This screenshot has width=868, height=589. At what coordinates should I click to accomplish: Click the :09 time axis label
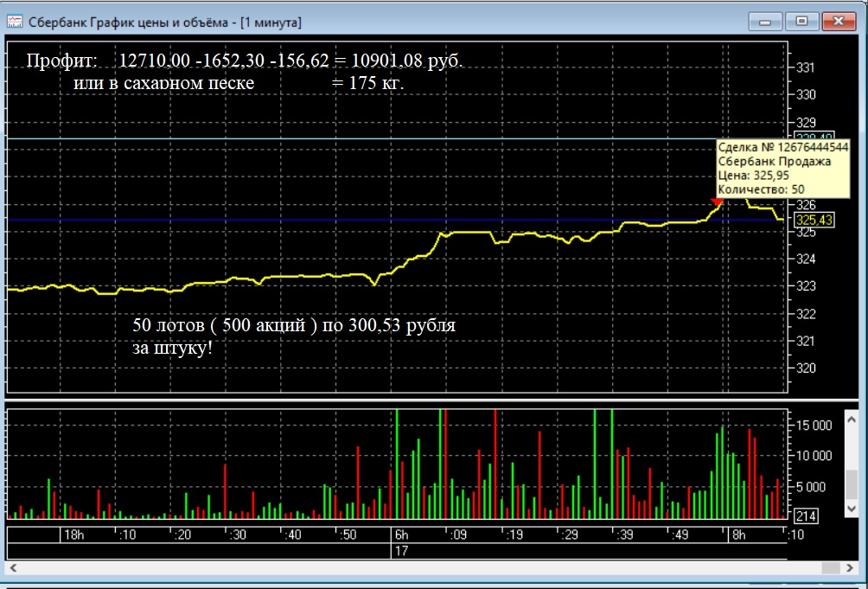tap(458, 535)
